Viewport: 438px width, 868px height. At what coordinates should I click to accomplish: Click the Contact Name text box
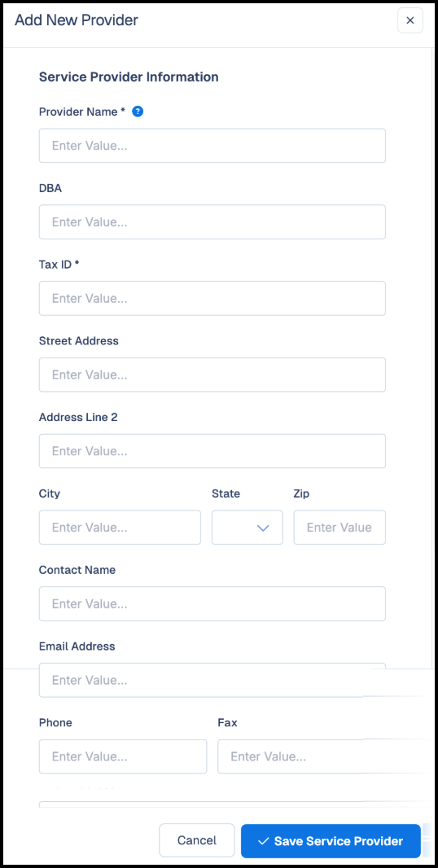click(x=212, y=604)
